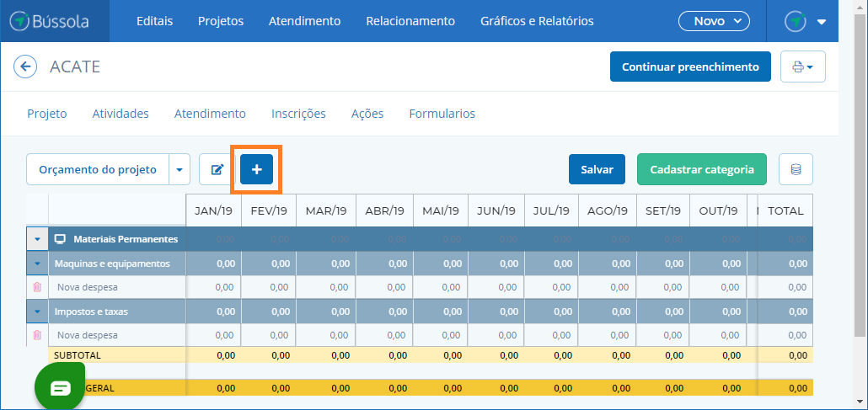Viewport: 868px width, 410px height.
Task: Click Nova despesa name under Impostos e taxas
Action: pos(88,335)
